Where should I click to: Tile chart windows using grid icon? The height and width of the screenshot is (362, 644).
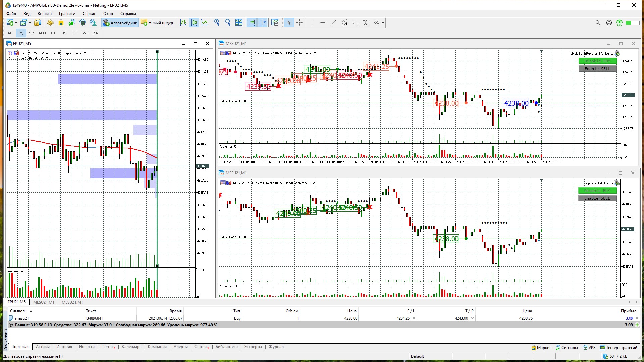pos(239,23)
